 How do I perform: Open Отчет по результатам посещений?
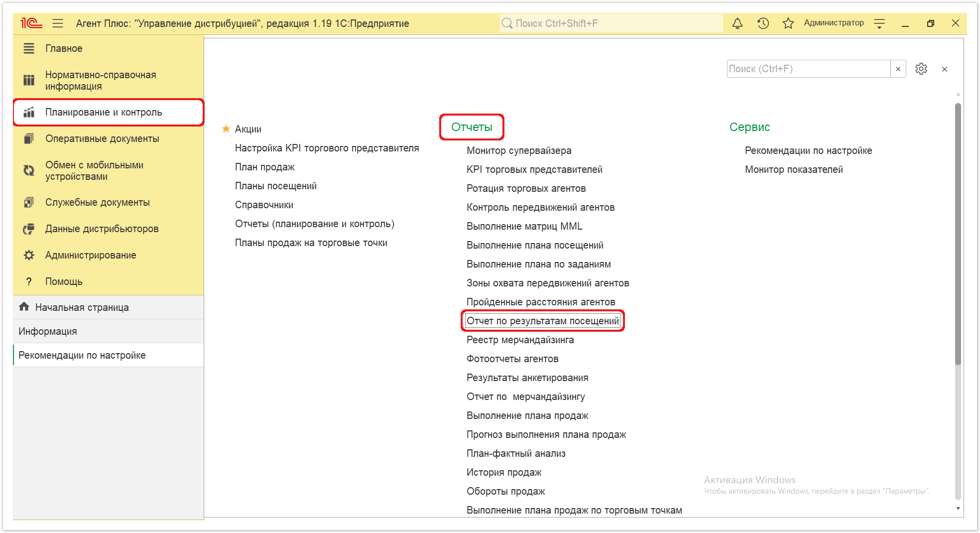(543, 321)
